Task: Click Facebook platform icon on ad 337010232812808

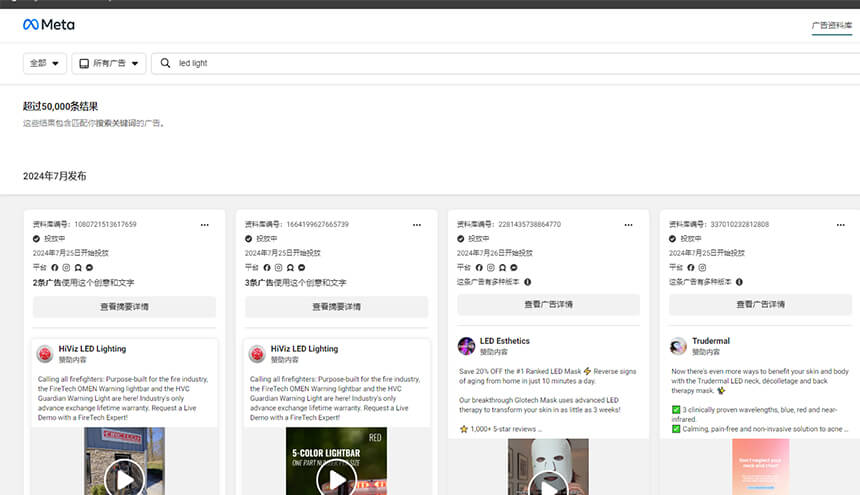Action: [691, 268]
